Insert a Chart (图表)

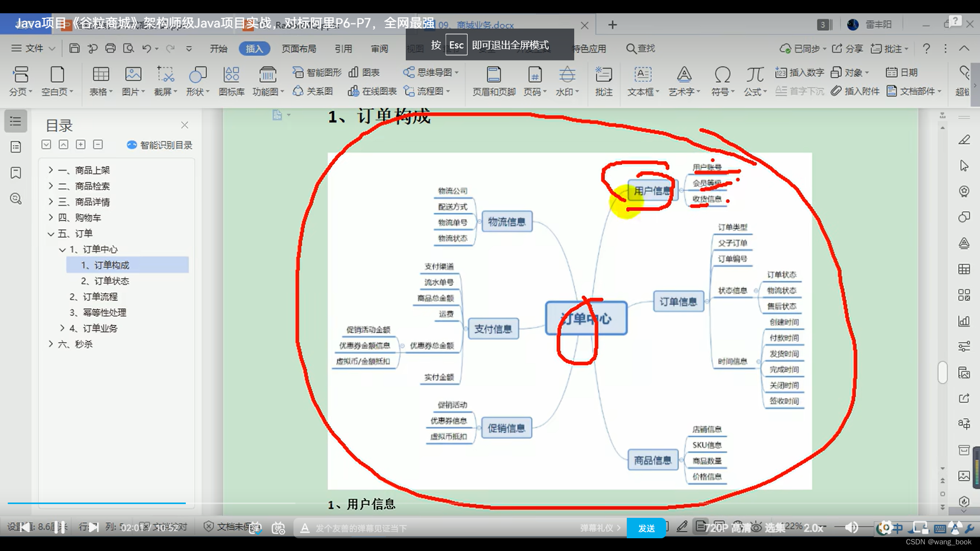tap(364, 72)
